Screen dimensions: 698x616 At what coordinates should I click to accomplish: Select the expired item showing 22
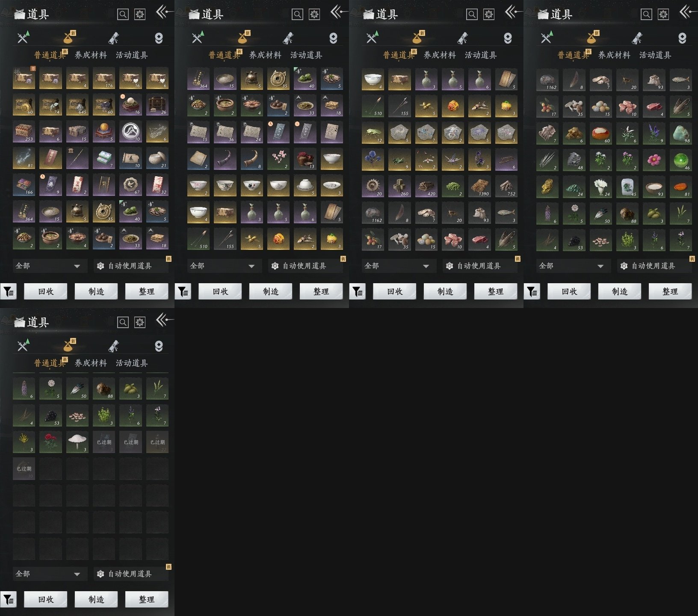pyautogui.click(x=157, y=442)
